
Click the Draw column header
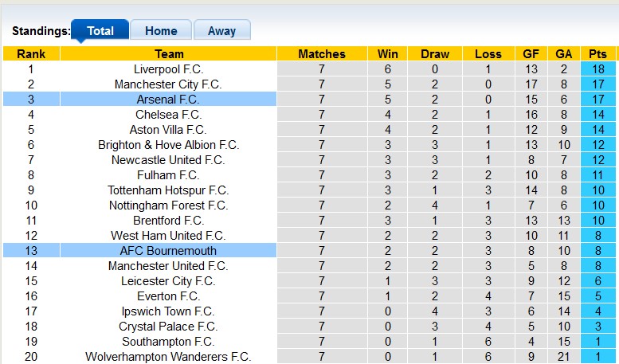tap(435, 54)
